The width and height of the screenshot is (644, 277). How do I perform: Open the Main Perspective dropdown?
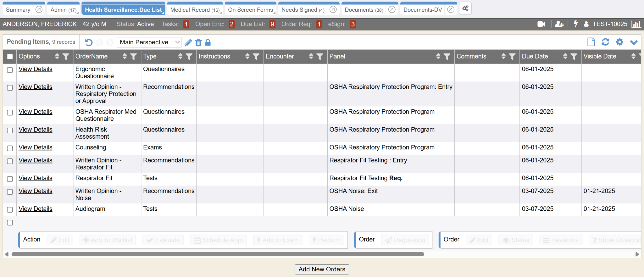point(149,42)
